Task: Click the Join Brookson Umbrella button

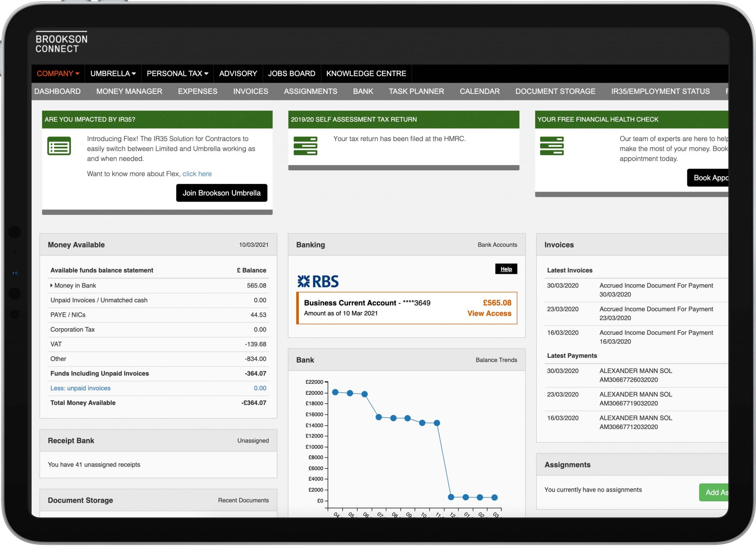Action: (221, 193)
